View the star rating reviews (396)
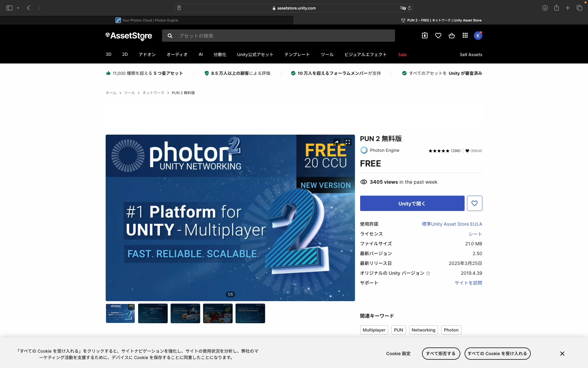Viewport: 588px width, 368px height. pyautogui.click(x=444, y=151)
